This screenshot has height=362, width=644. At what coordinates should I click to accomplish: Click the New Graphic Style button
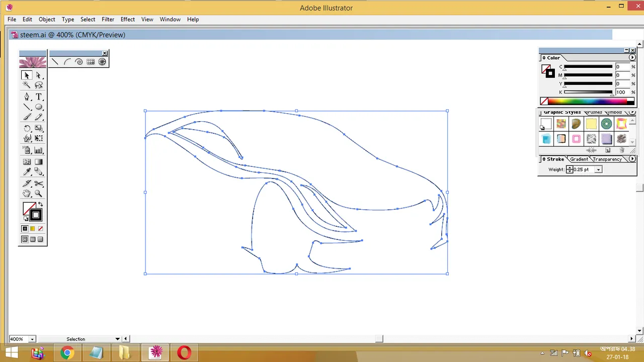tap(608, 150)
